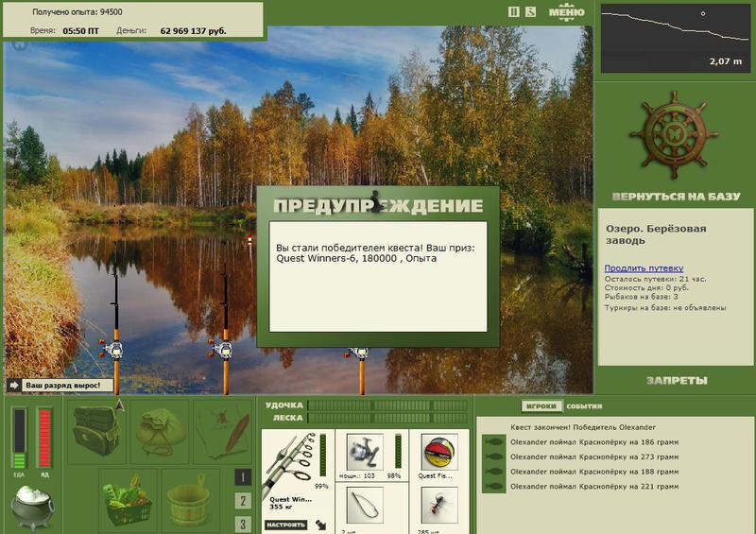Open the ЗАПРЕТЫ restrictions panel

point(677,381)
